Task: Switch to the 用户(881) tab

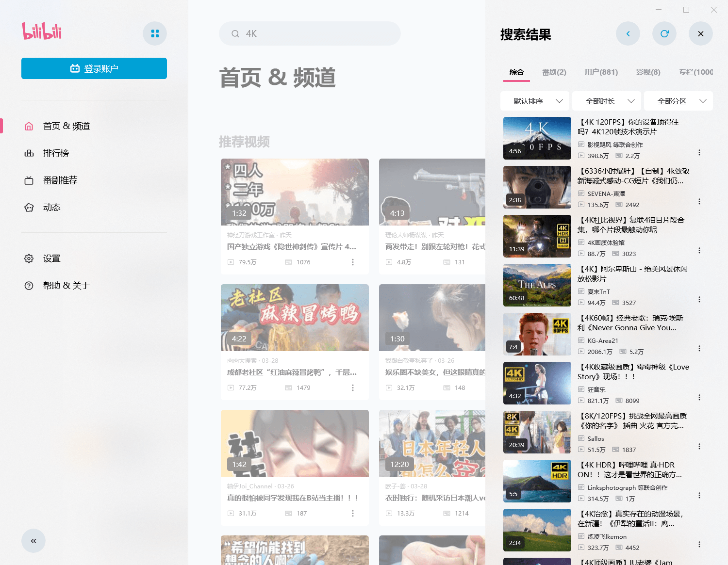Action: [601, 72]
